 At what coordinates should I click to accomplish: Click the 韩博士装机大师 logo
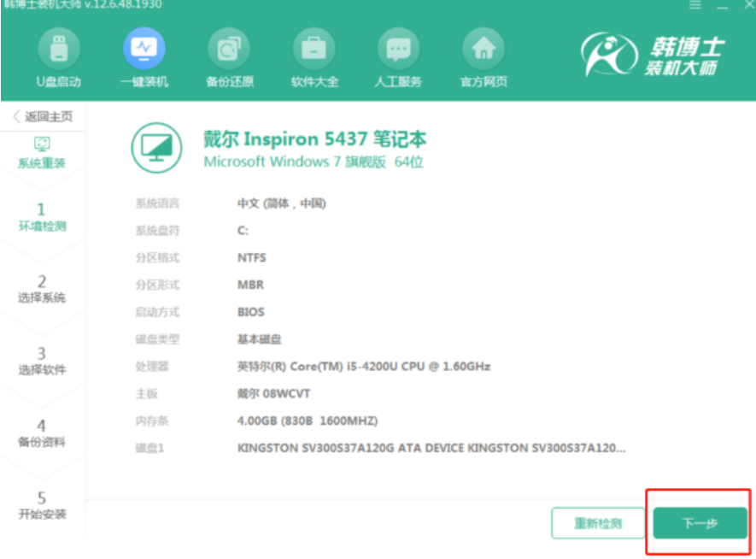tap(653, 56)
